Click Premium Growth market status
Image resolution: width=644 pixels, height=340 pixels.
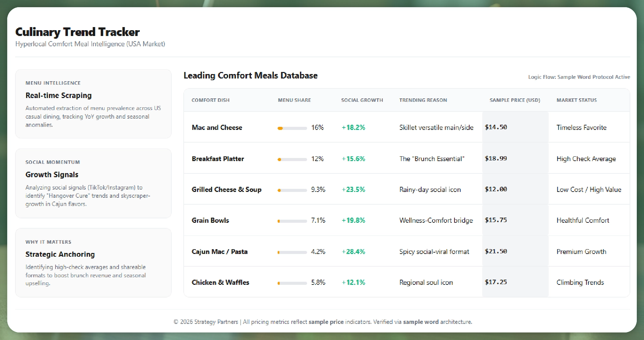click(x=581, y=252)
